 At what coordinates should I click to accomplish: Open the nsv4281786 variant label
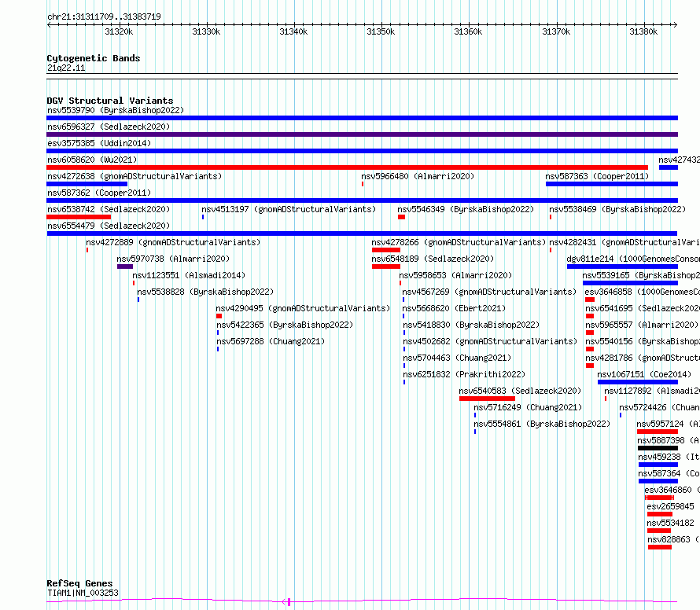(643, 358)
